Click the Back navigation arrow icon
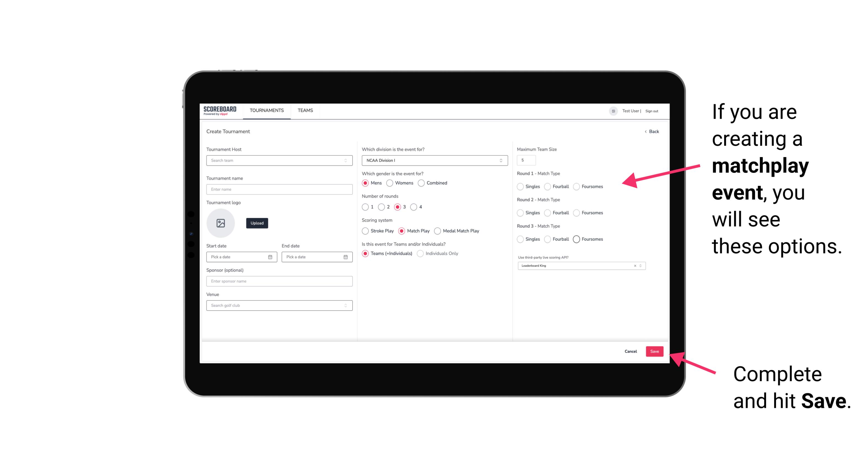868x467 pixels. tap(645, 132)
